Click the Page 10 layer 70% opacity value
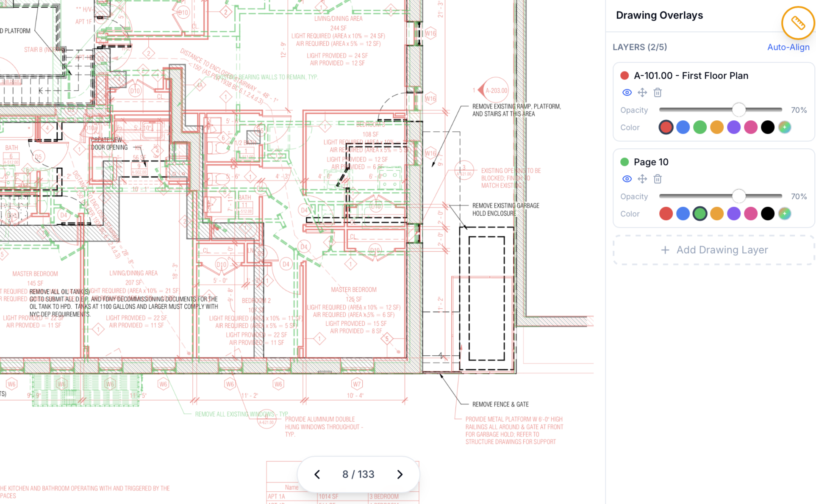Viewport: 816px width, 504px height. [x=799, y=197]
